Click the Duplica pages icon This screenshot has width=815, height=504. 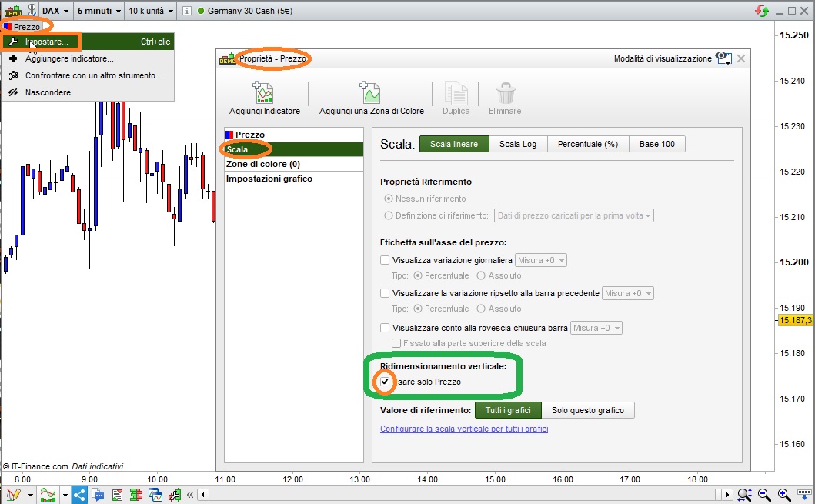[456, 93]
